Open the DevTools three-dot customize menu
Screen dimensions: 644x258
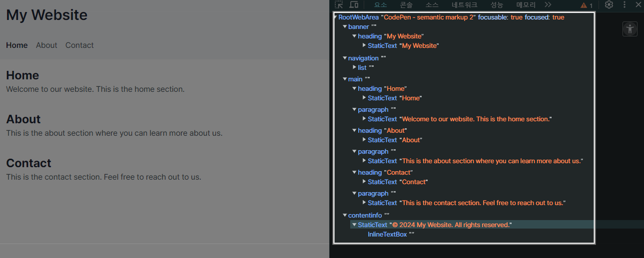coord(625,5)
